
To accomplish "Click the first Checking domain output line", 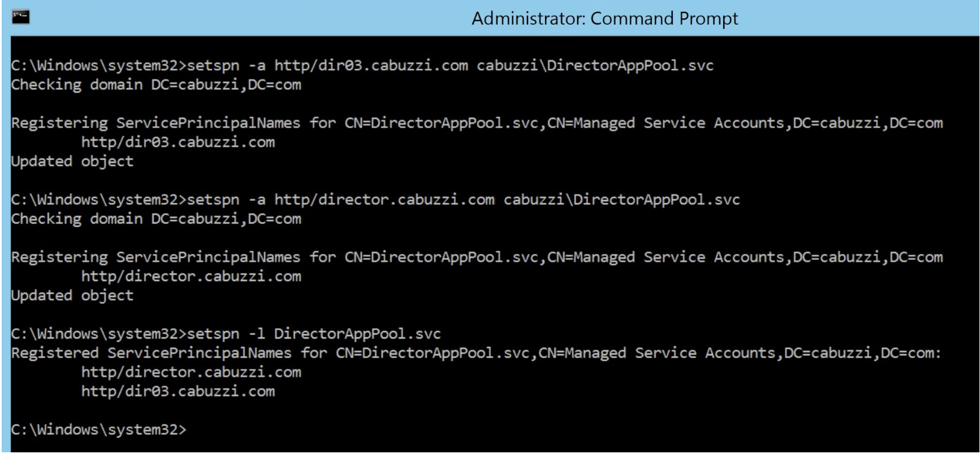I will [x=156, y=85].
